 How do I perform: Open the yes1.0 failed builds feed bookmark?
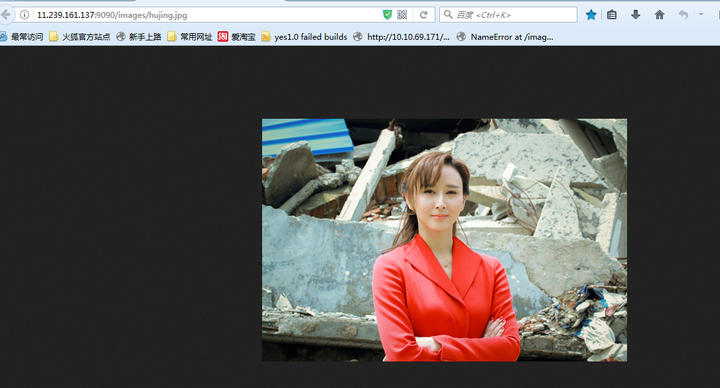[304, 37]
